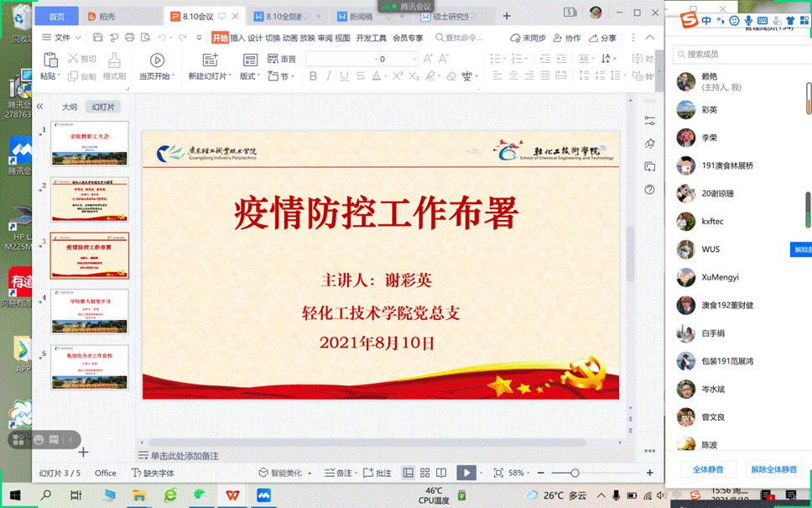Select slide 4 thumbnail 学院重大制度学习

point(90,310)
